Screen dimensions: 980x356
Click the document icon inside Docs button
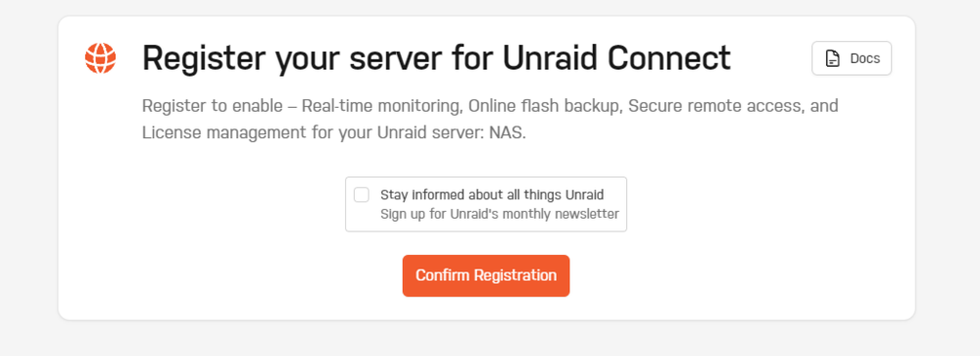[832, 59]
